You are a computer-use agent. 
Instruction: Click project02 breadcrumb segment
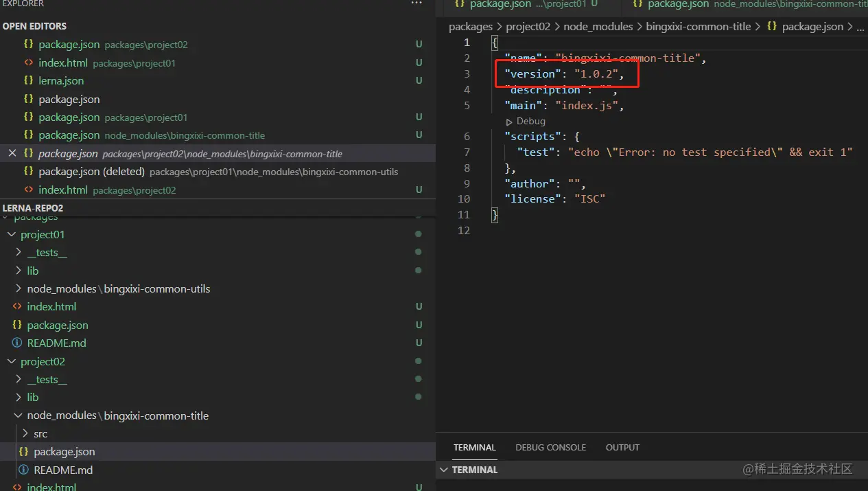(x=528, y=27)
